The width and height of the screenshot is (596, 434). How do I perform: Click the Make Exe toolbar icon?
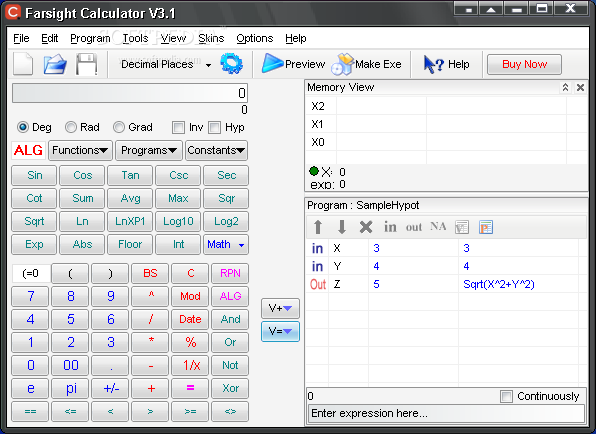(x=342, y=64)
